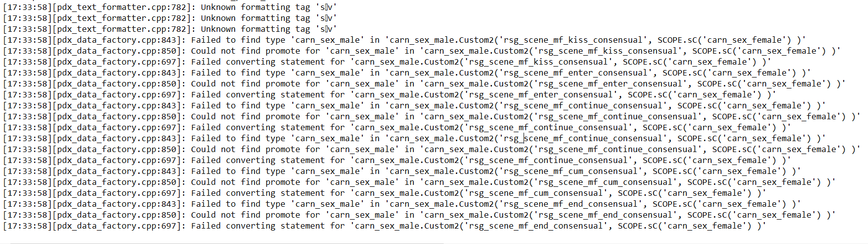This screenshot has height=244, width=868.
Task: Click the third 'Unknown formatting tag' log line
Action: [x=170, y=29]
